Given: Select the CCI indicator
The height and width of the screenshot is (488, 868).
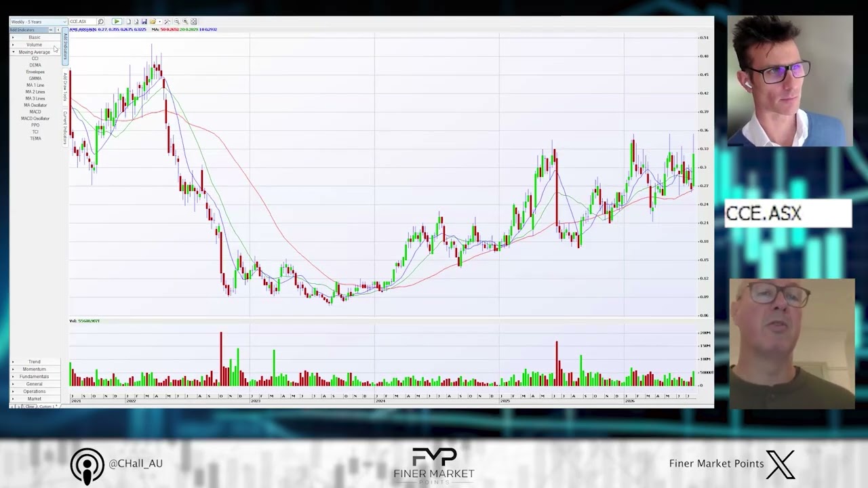Looking at the screenshot, I should click(35, 58).
